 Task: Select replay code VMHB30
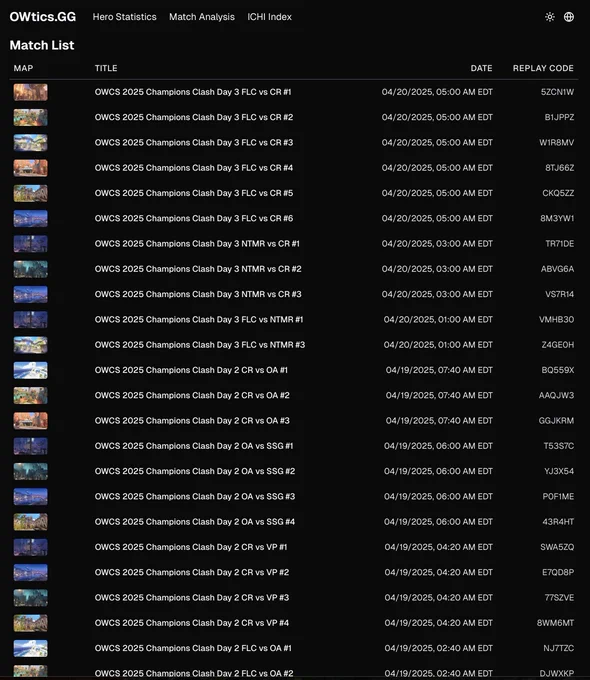(x=557, y=320)
